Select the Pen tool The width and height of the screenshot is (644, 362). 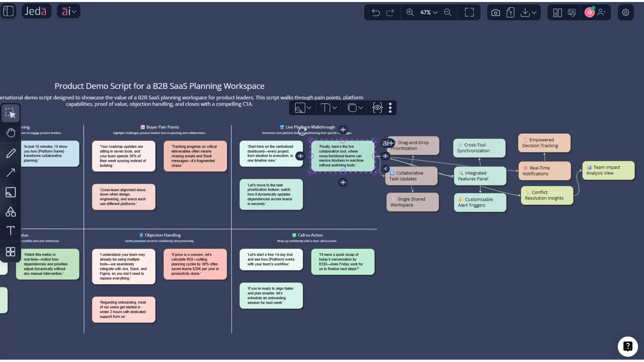(10, 153)
